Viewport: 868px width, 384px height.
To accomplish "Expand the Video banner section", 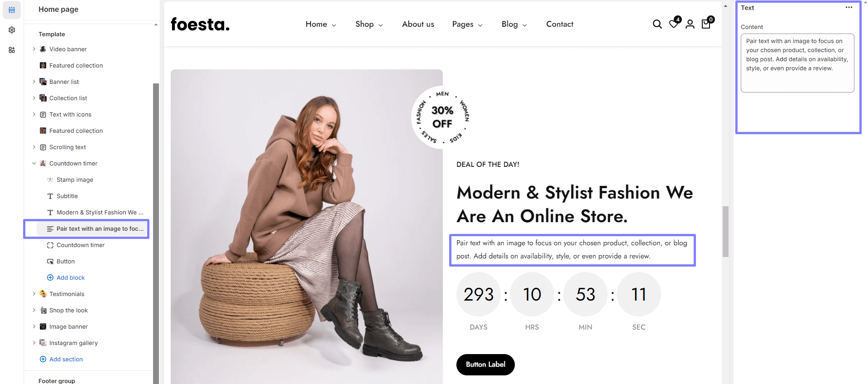I will pos(34,49).
